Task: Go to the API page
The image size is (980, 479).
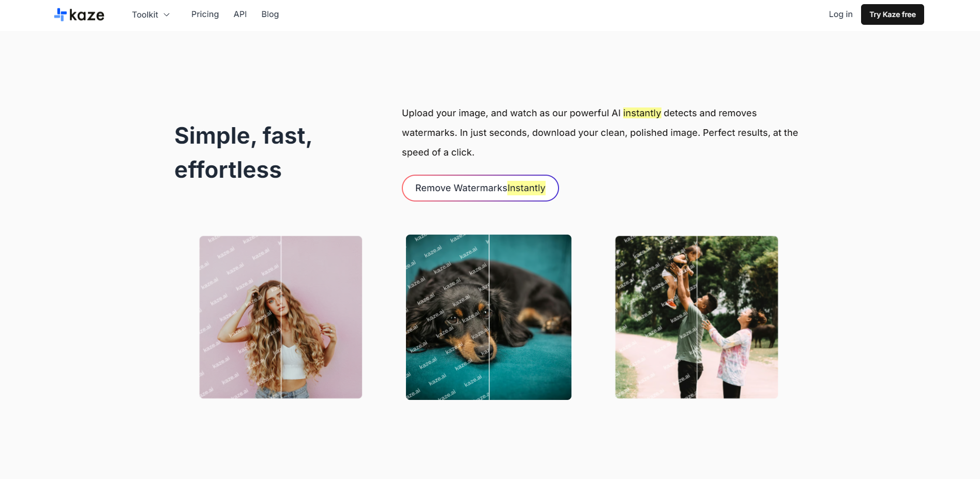Action: [240, 14]
